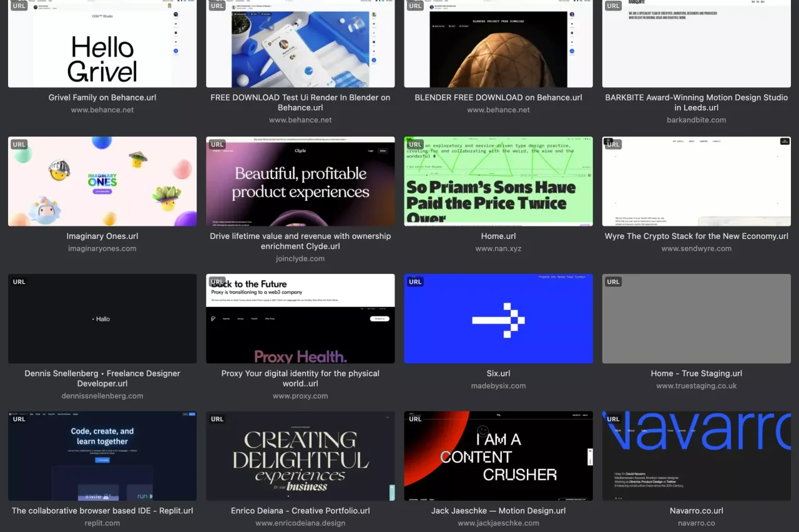Viewport: 799px width, 532px height.
Task: Select file name 'Wyre The Crypto Stack'
Action: coord(697,236)
